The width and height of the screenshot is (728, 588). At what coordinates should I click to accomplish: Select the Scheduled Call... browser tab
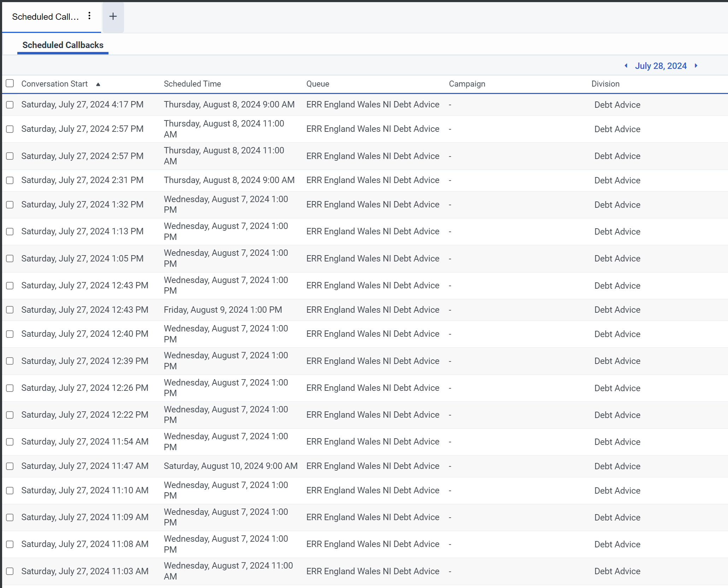click(x=45, y=17)
